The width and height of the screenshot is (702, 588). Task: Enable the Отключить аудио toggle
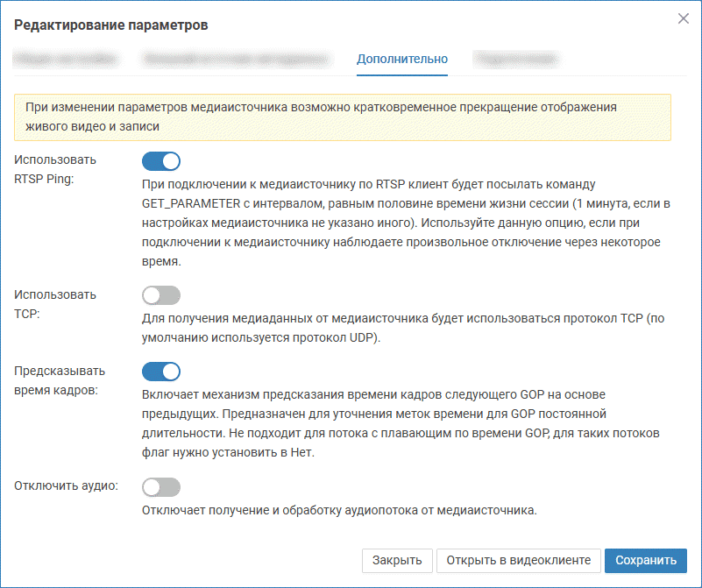tap(160, 486)
